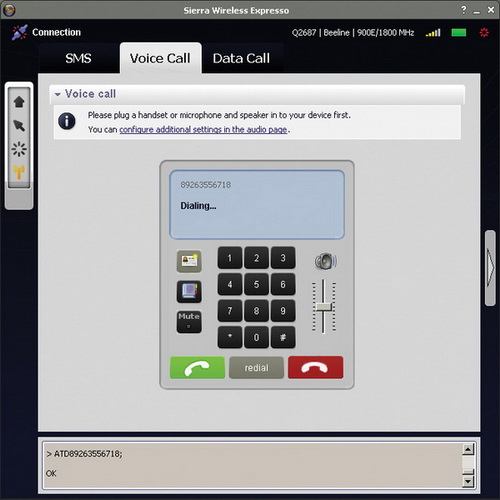Collapse the Voice call section
The image size is (500, 500).
(58, 94)
